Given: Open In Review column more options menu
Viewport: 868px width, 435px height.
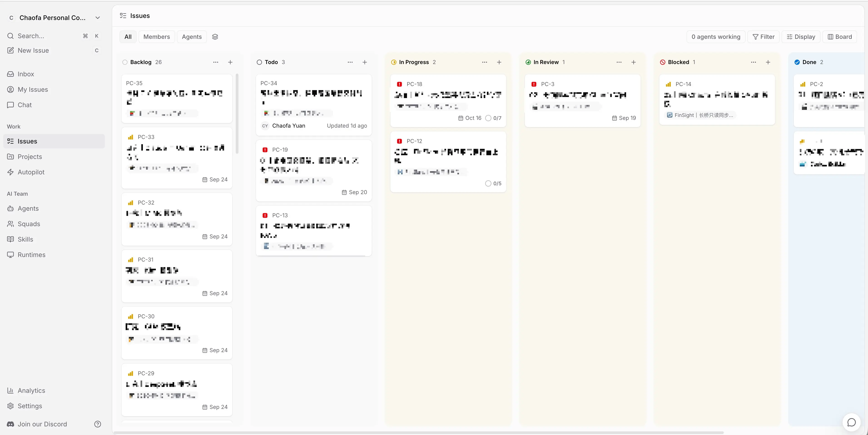Looking at the screenshot, I should coord(619,62).
